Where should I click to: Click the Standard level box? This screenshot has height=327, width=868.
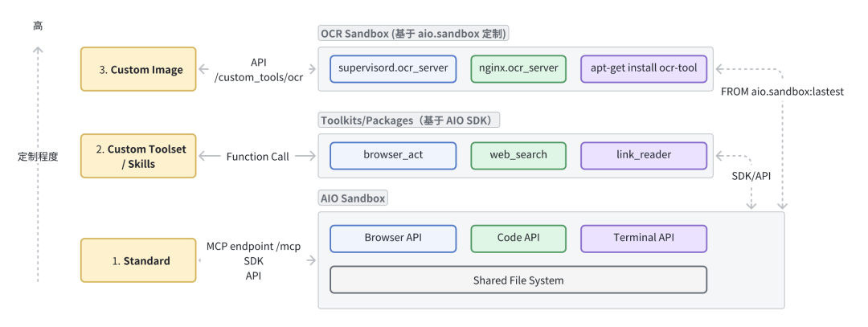tap(138, 260)
